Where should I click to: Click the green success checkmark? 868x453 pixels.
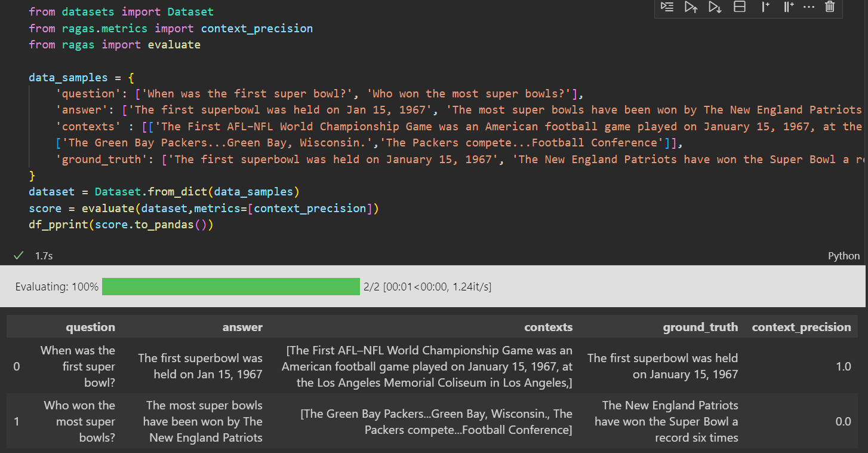(19, 256)
